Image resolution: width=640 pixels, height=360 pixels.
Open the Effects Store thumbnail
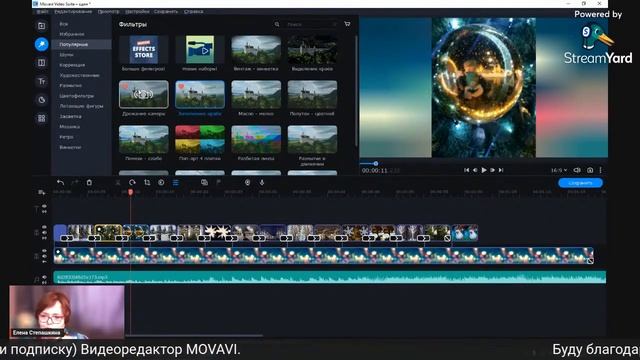pos(143,50)
